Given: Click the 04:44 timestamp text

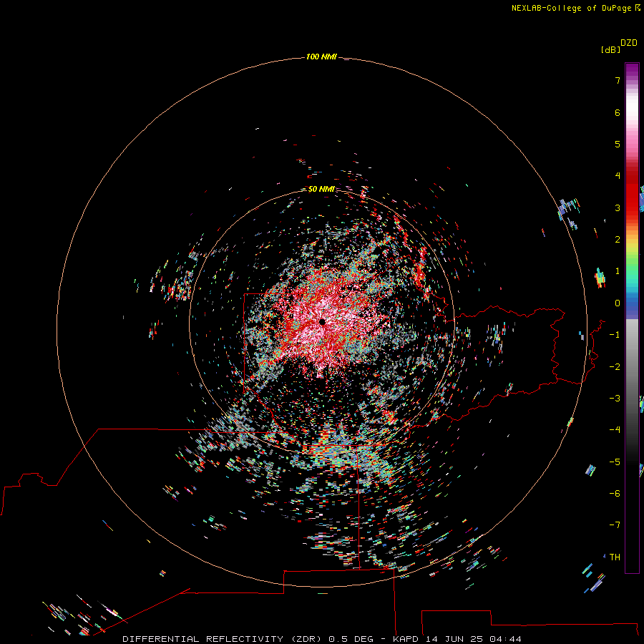Looking at the screenshot, I should point(505,639).
